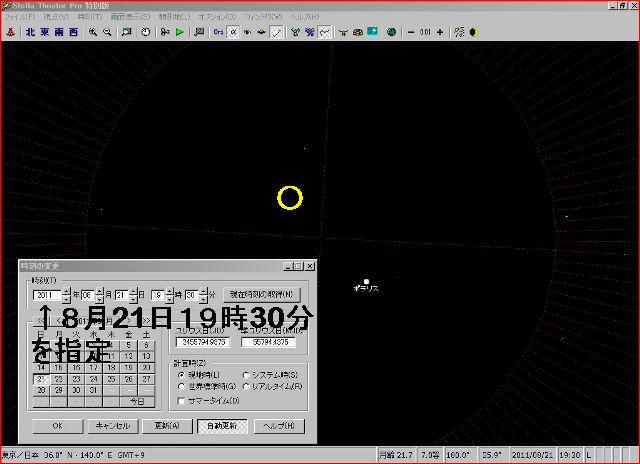Select the 現地時 local time radio button
Viewport: 640px width, 464px height.
coord(180,374)
